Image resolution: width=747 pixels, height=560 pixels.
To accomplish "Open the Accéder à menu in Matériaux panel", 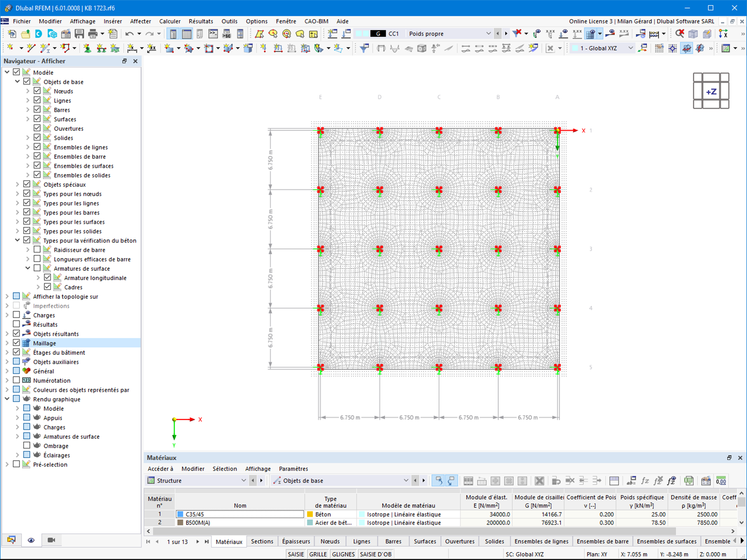I will (160, 469).
